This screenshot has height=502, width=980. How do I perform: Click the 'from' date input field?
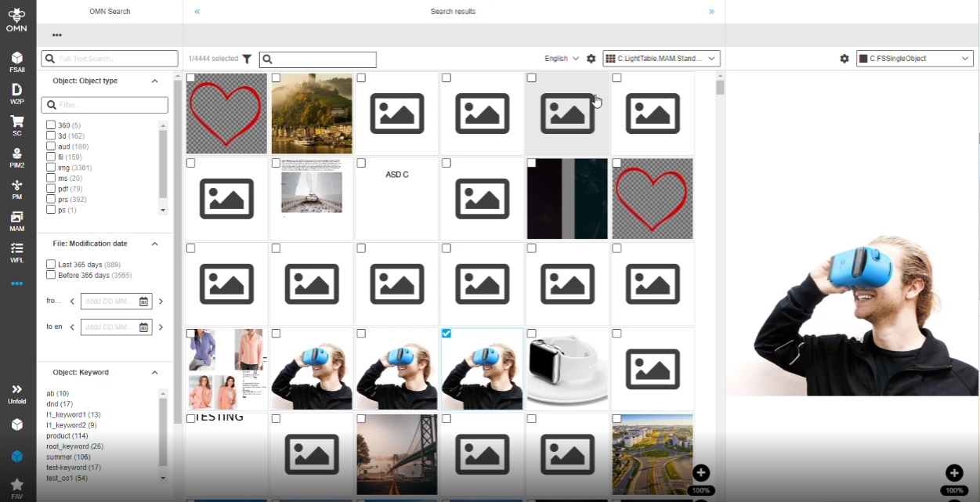pyautogui.click(x=115, y=302)
